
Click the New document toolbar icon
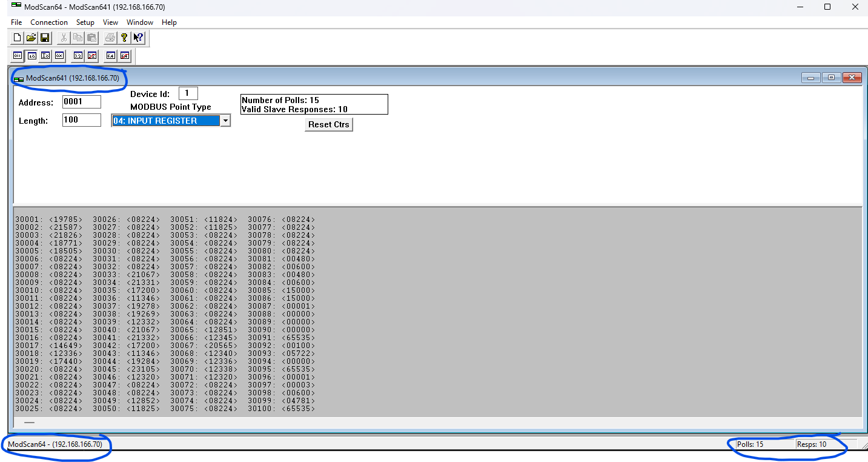coord(18,38)
